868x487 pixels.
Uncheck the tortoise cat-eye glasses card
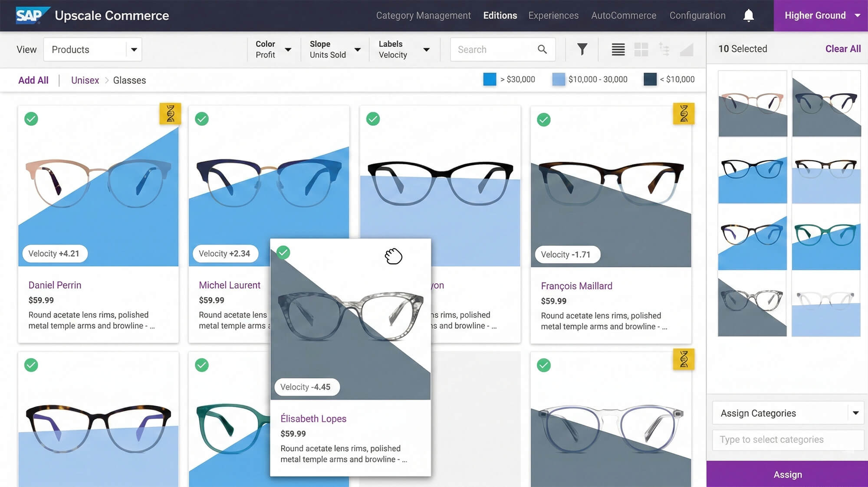(x=31, y=365)
